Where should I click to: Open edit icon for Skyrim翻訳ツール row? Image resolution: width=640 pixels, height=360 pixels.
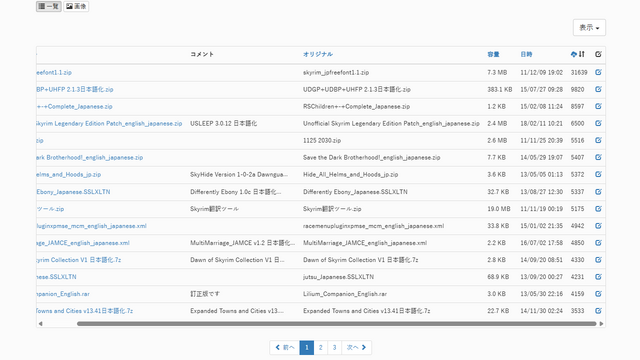tap(598, 209)
